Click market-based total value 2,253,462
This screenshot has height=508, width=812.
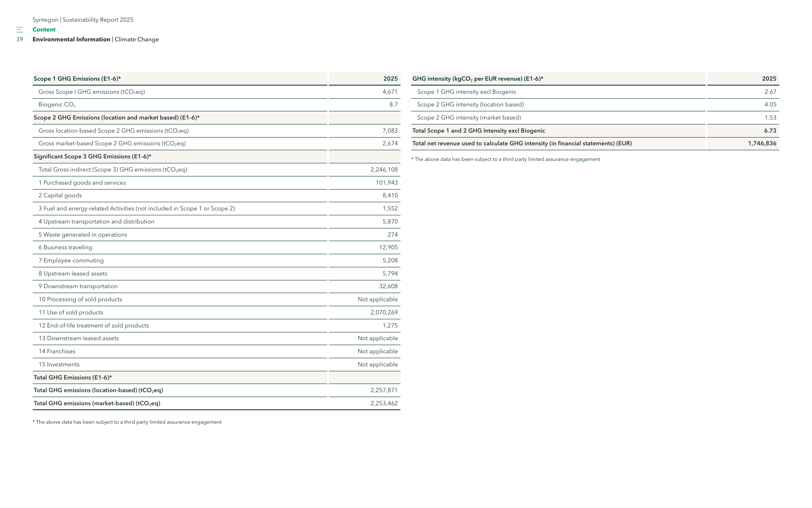tap(384, 403)
